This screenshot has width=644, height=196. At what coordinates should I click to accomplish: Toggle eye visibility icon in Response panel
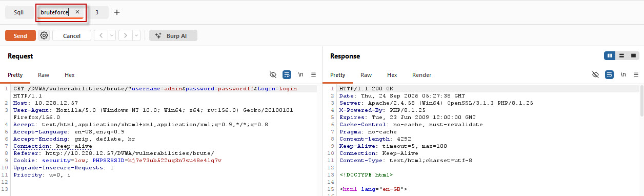coord(595,74)
